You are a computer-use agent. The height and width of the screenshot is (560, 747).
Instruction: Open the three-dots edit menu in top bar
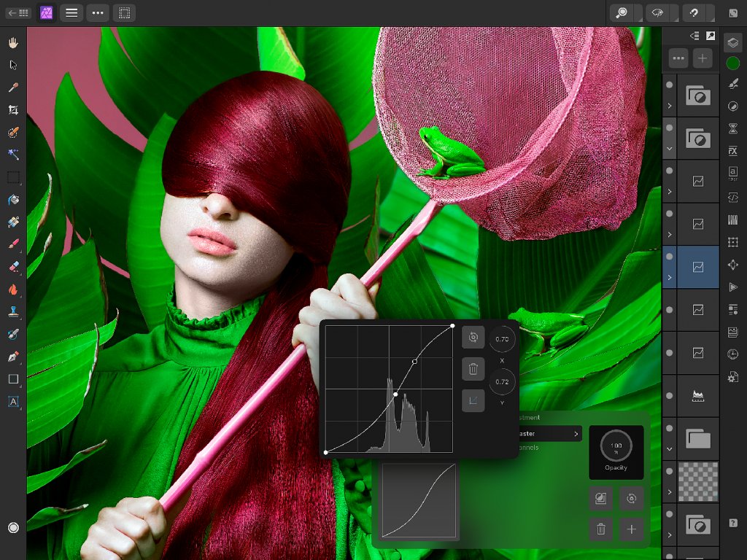tap(98, 13)
